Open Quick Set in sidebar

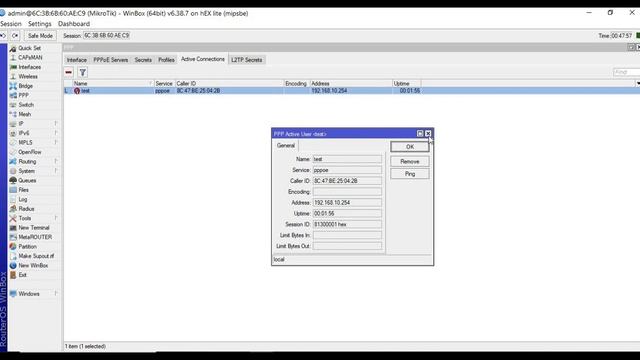pos(29,48)
